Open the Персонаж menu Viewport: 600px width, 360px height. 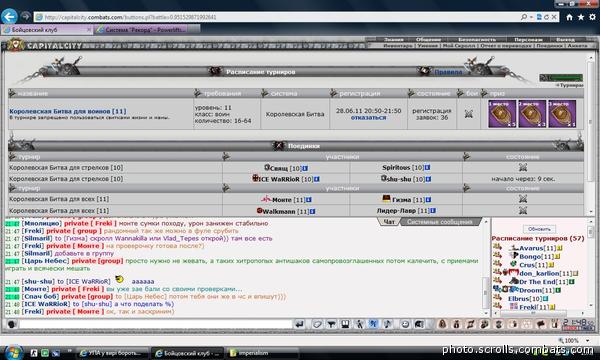[528, 39]
